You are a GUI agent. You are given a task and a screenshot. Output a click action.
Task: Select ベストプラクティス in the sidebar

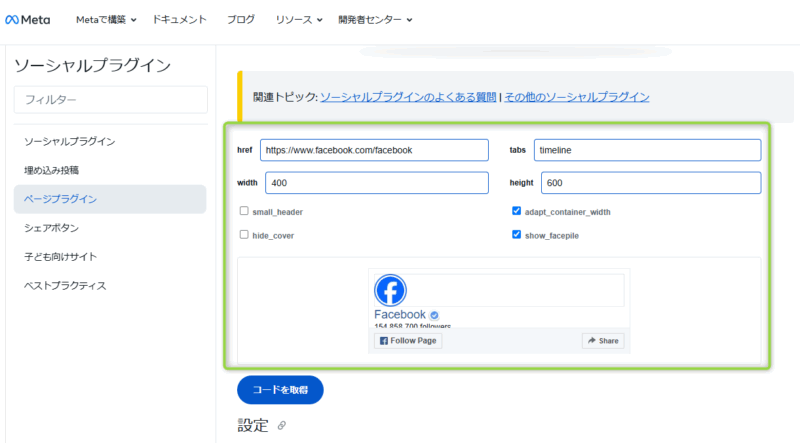click(65, 285)
